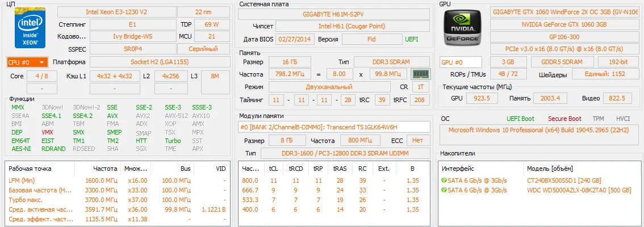Click the CT240BX500SSD1 [240 GB] drive entry

(x=564, y=180)
